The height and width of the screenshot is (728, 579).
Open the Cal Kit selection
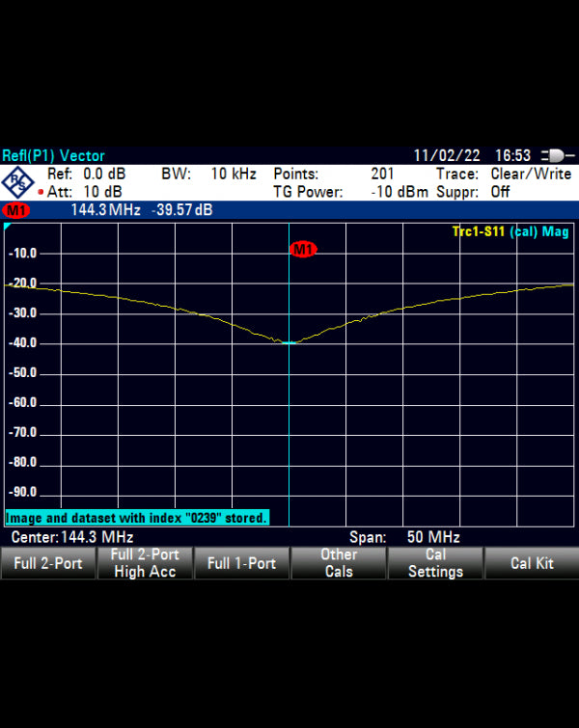pyautogui.click(x=531, y=563)
